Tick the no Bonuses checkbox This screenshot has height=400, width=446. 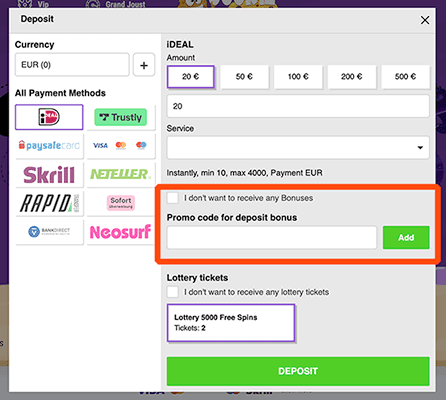click(x=173, y=198)
